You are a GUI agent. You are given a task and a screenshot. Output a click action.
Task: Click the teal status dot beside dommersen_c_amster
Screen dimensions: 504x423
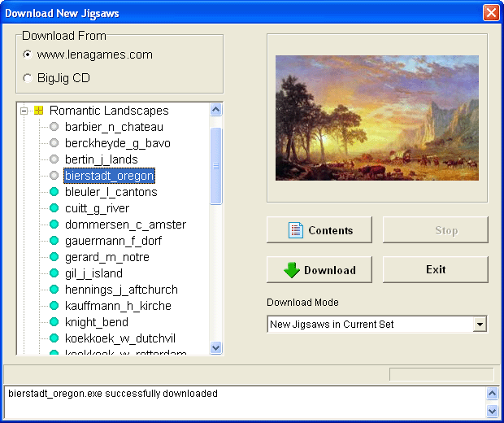[54, 225]
